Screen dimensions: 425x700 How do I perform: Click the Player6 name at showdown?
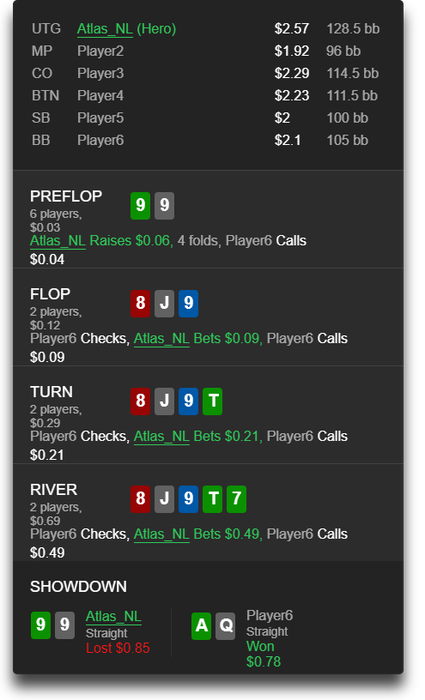(270, 616)
